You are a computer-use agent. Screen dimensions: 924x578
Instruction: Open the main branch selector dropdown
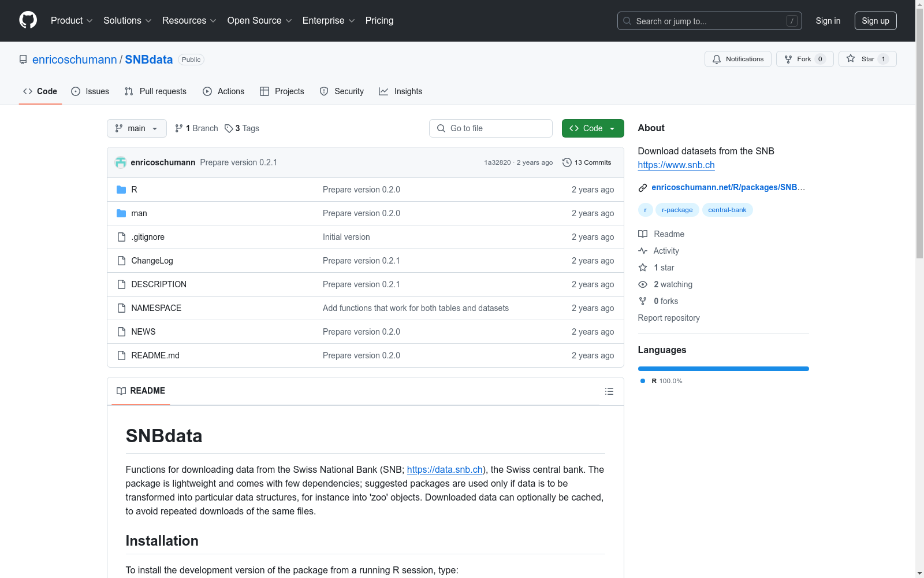click(137, 128)
